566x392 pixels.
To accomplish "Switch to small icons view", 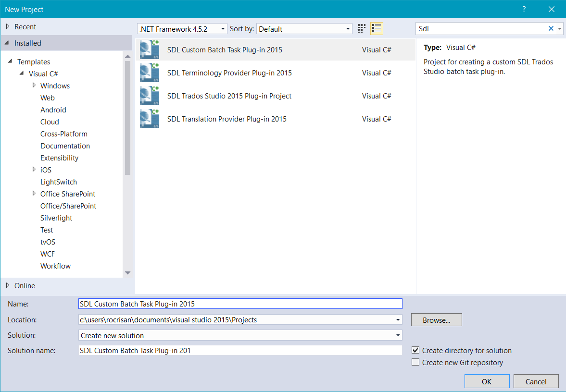I will click(x=361, y=28).
